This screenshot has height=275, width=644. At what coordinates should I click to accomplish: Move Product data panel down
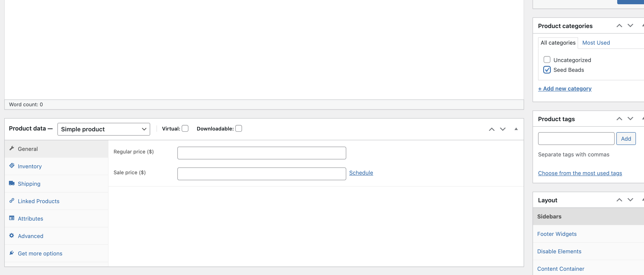click(x=503, y=129)
